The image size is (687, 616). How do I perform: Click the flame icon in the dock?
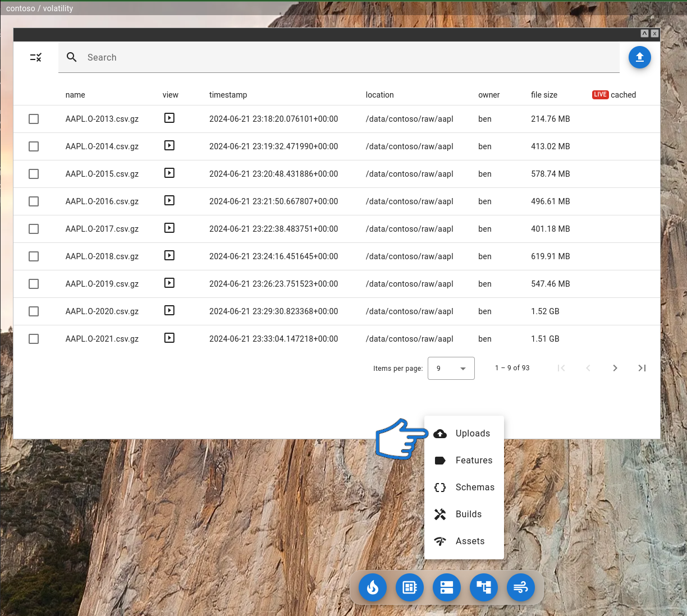tap(373, 587)
